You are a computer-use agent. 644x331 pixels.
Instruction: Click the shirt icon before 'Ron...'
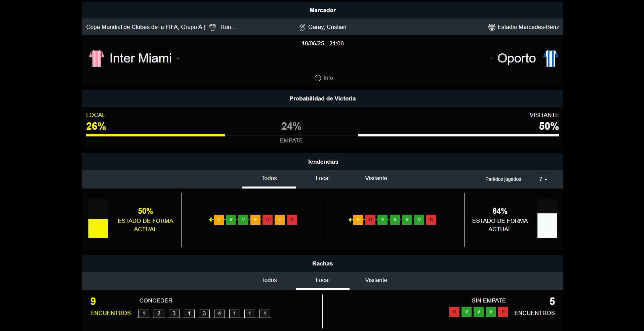pos(212,27)
